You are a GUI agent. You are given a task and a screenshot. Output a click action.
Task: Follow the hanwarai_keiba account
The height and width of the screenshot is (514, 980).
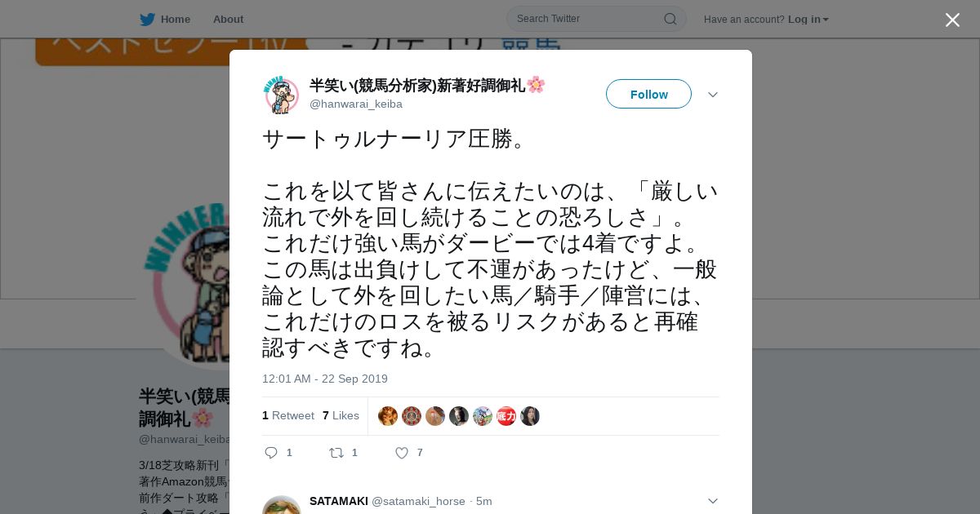click(x=648, y=94)
